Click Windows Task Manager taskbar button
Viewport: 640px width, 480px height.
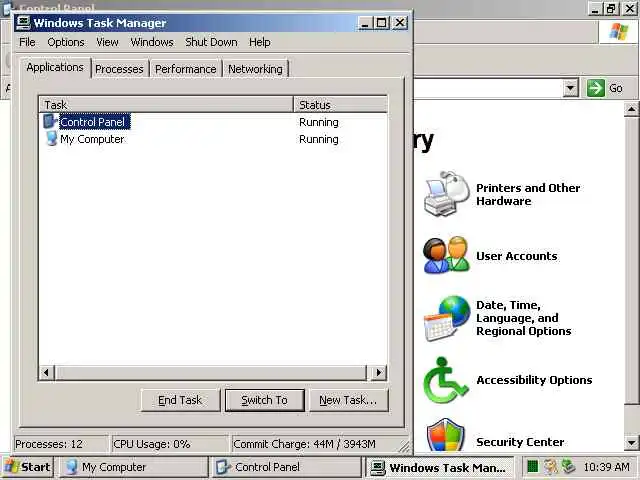click(439, 467)
